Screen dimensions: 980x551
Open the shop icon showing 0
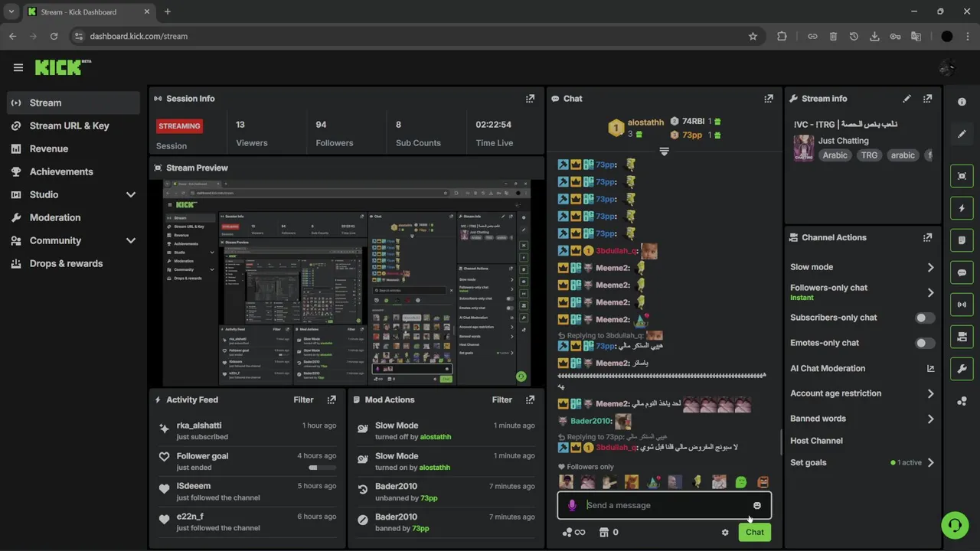(x=608, y=533)
